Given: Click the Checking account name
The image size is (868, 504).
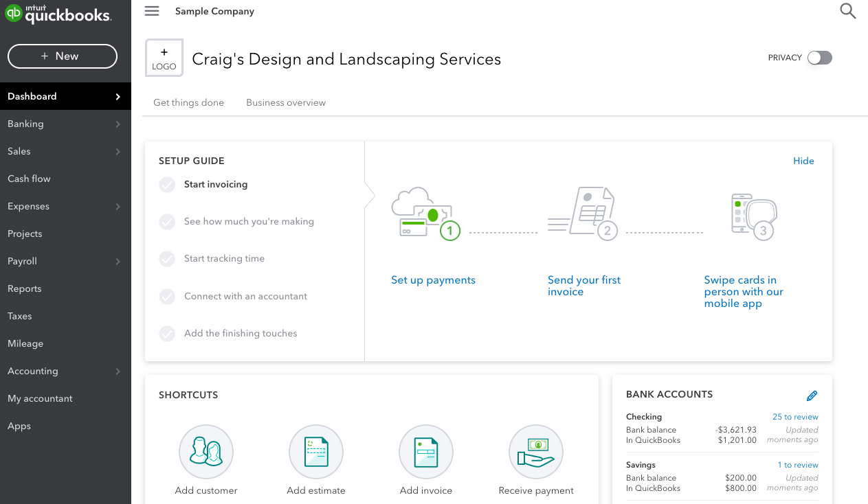Looking at the screenshot, I should 644,417.
